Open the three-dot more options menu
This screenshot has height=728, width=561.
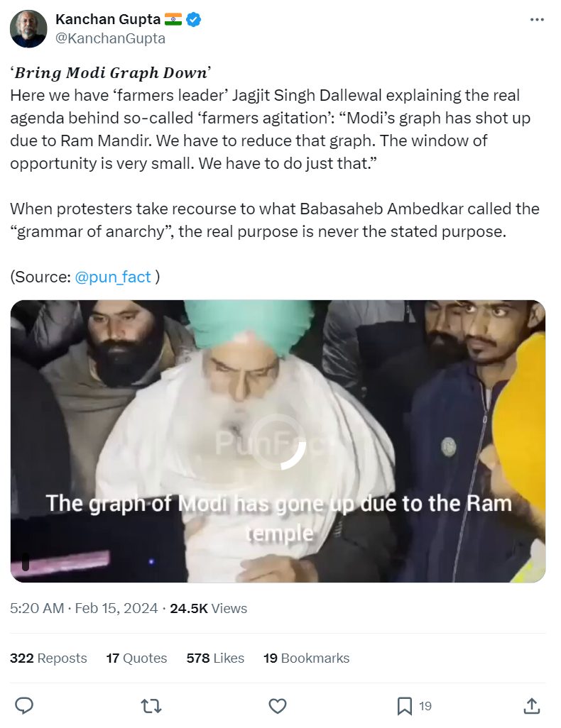coord(537,19)
